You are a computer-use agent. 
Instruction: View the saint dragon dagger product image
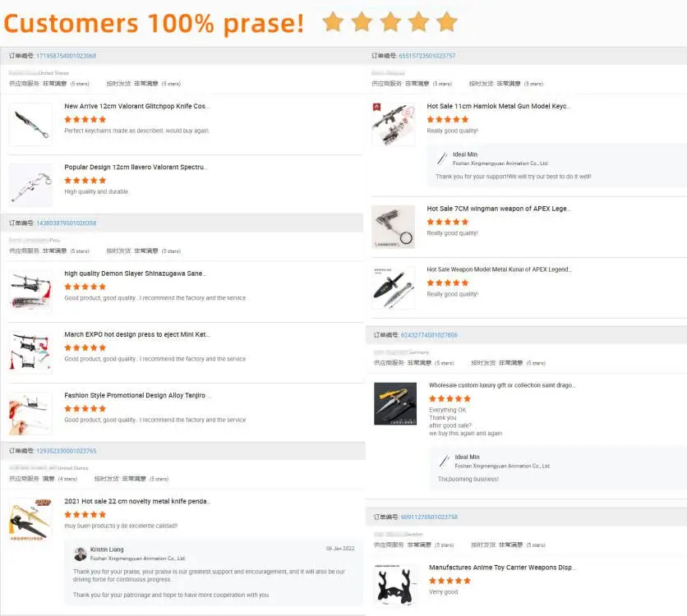pyautogui.click(x=395, y=404)
